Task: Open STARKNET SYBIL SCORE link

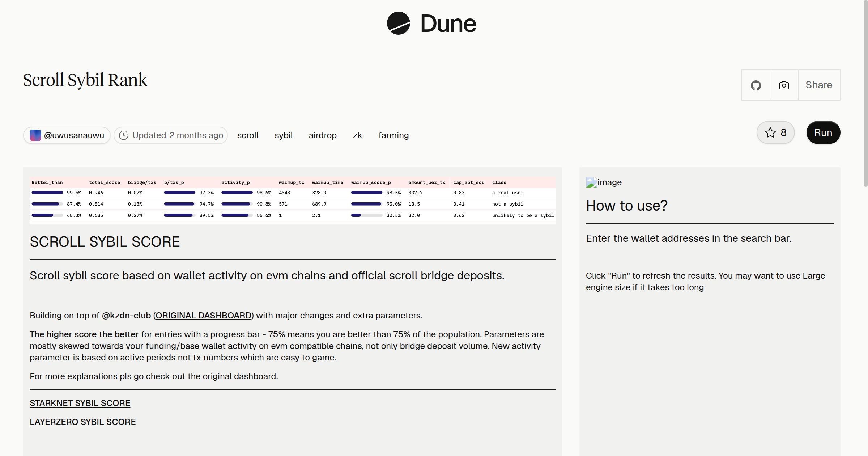Action: 80,403
